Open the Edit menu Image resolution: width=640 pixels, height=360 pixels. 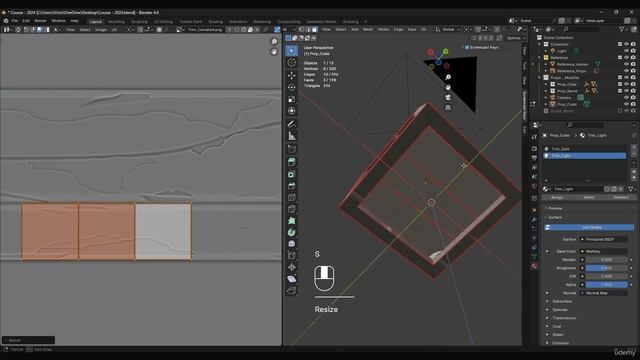(x=26, y=21)
